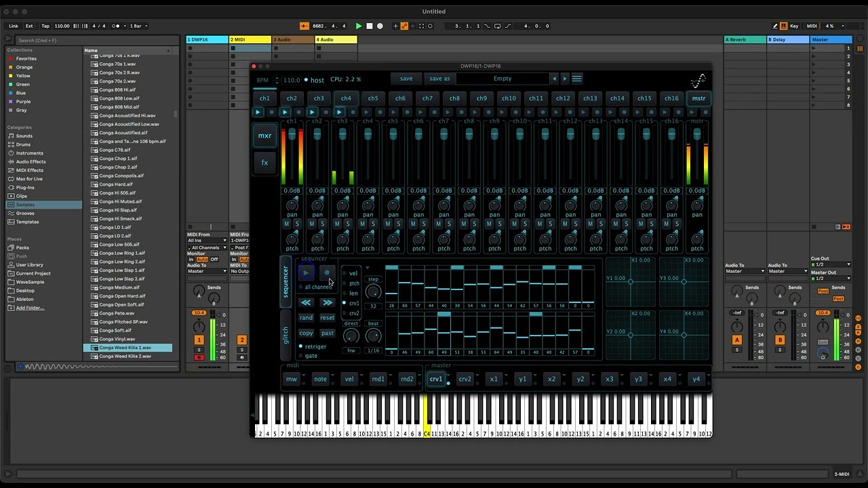This screenshot has height=488, width=868.
Task: Start Ableton playback with the green Play button
Action: click(x=359, y=26)
